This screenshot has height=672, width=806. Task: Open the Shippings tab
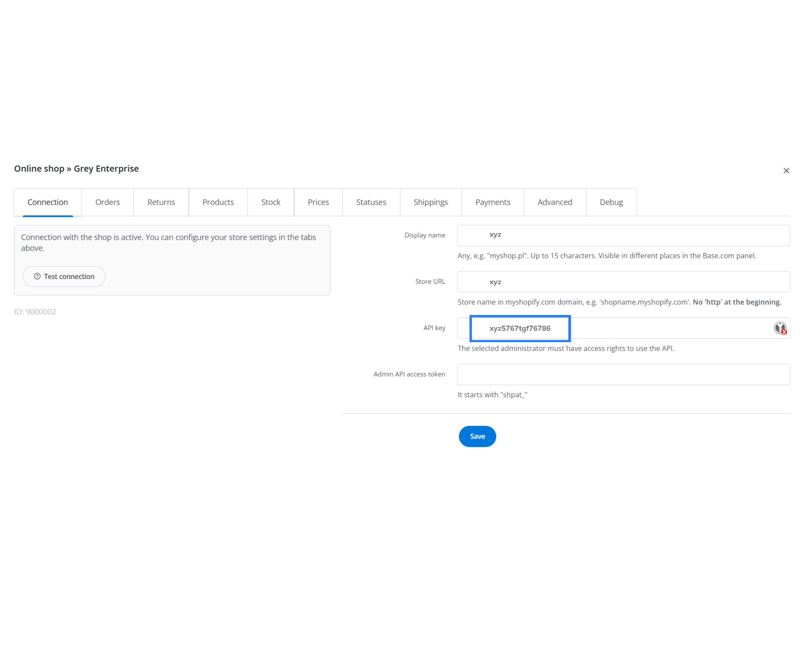(431, 202)
